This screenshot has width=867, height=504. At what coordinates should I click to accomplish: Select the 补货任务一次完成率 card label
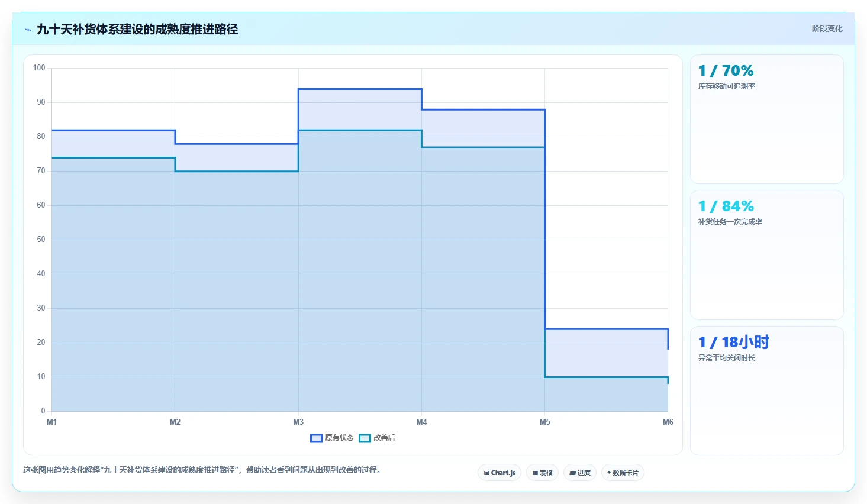730,222
